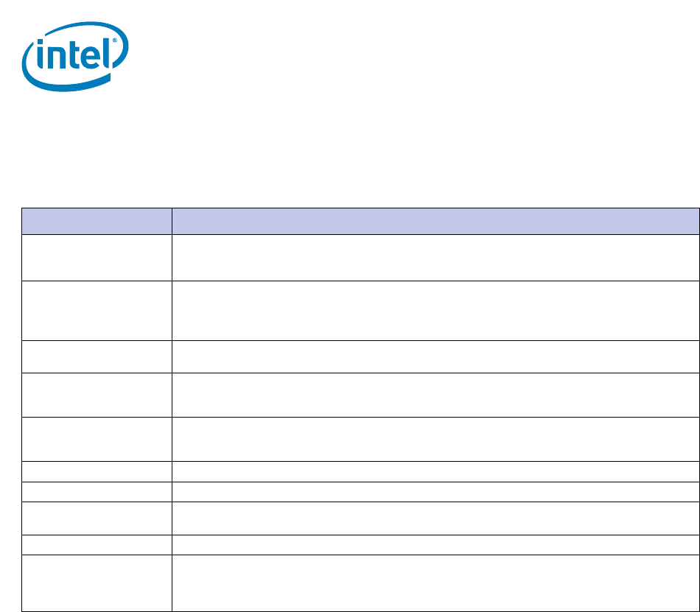Viewport: 700px width, 612px height.
Task: Select the wide cell in the fourth body row
Action: pos(435,395)
